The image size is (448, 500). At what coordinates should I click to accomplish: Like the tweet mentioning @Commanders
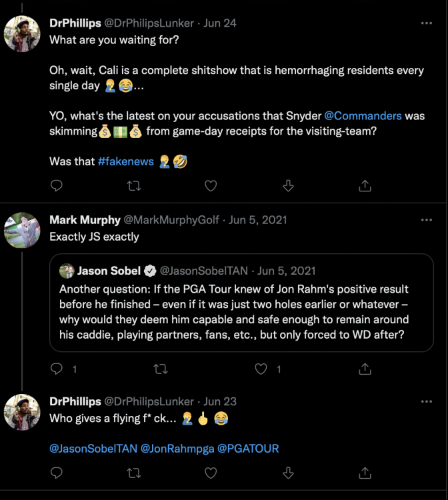[211, 186]
